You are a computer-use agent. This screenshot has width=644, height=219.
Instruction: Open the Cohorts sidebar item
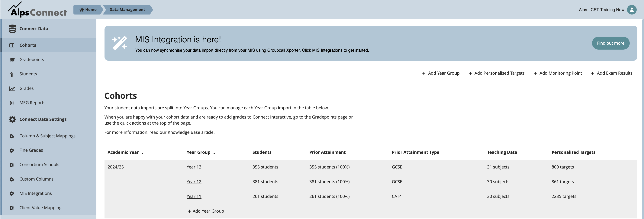(x=49, y=45)
